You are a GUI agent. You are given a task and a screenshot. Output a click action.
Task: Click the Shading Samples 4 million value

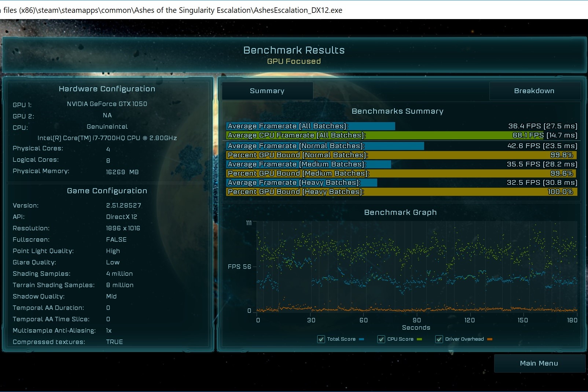[x=120, y=274]
